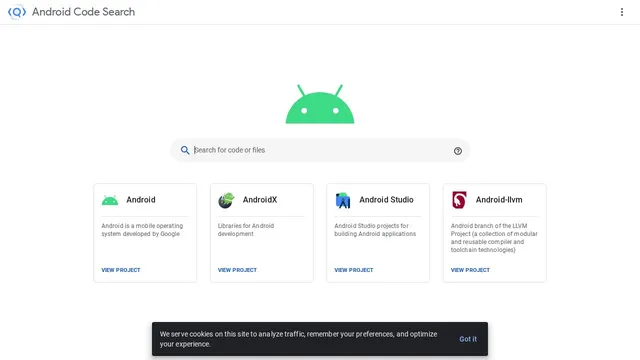640x360 pixels.
Task: Select the Android card title
Action: pyautogui.click(x=141, y=200)
